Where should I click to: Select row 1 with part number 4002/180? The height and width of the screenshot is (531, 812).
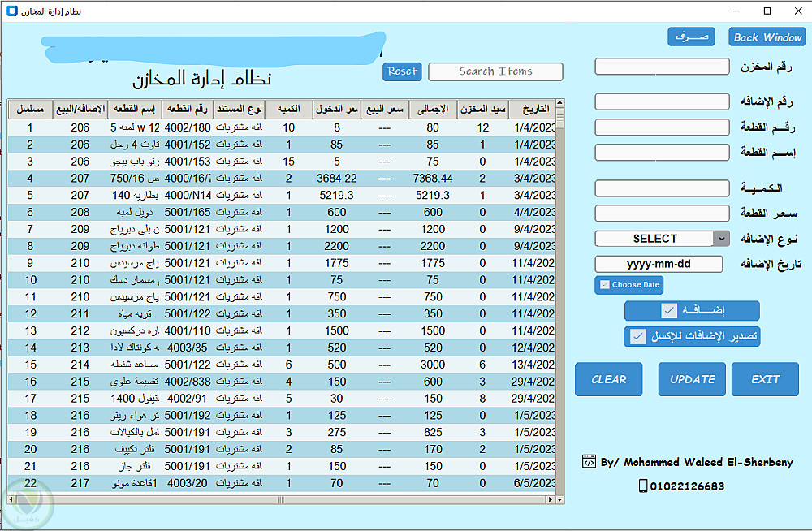(x=282, y=127)
